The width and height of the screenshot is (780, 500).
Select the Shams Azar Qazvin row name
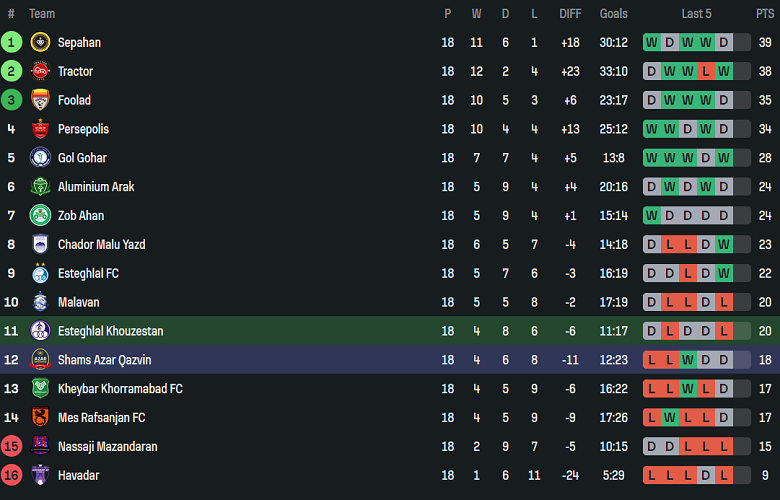tap(104, 360)
